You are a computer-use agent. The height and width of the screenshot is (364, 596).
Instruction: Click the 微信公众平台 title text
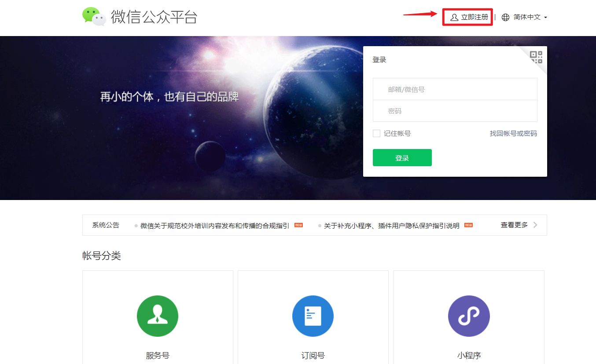click(154, 17)
